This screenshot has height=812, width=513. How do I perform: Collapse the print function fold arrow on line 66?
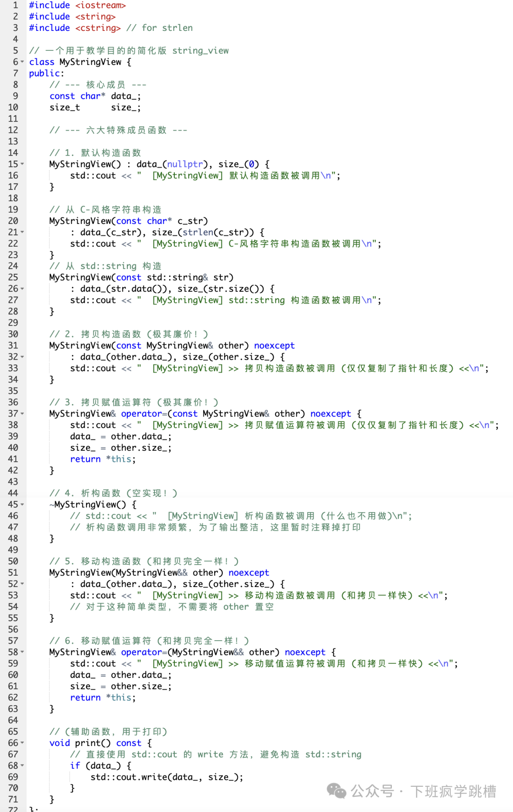point(22,743)
